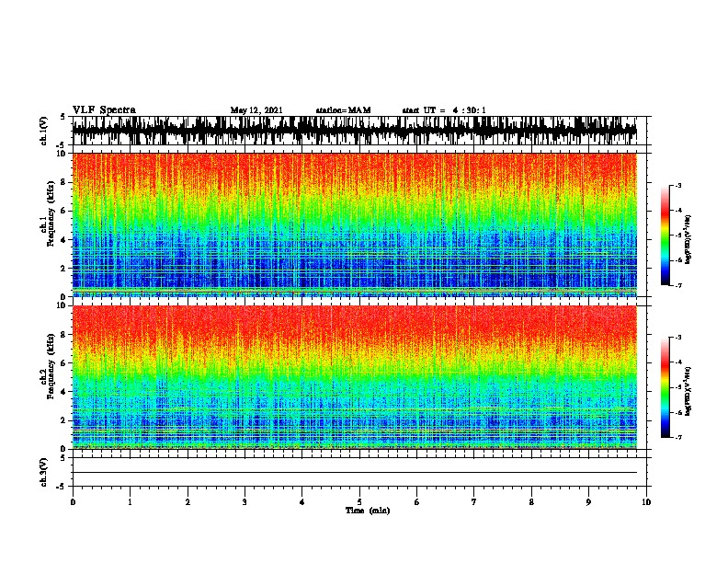Click the ch.1 frequency axis tick "8"
Viewport: 728px width, 563px height.
(63, 182)
